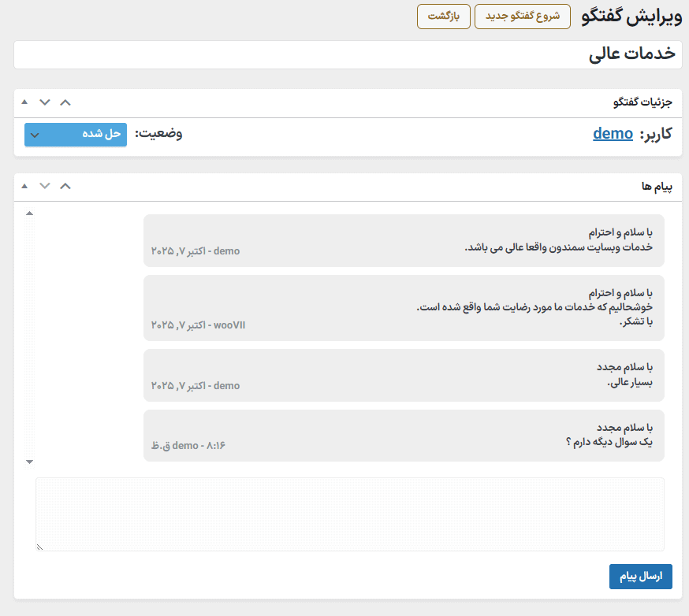Click the «بازگشت» back button
689x616 pixels.
(443, 17)
